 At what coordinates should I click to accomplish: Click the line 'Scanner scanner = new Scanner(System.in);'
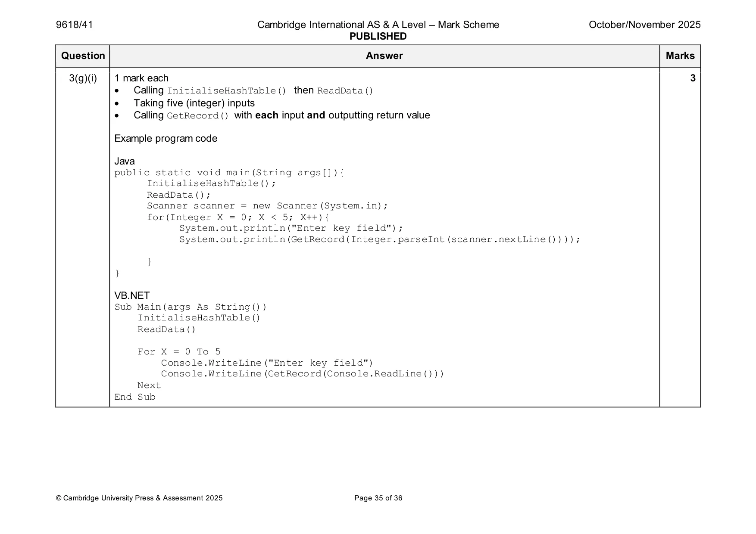pyautogui.click(x=267, y=206)
